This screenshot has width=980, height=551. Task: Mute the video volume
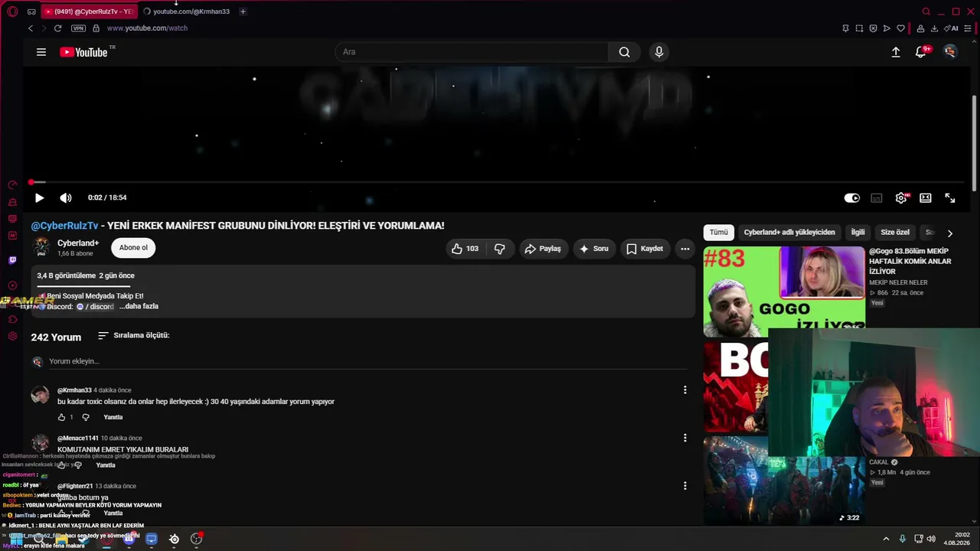pos(66,197)
